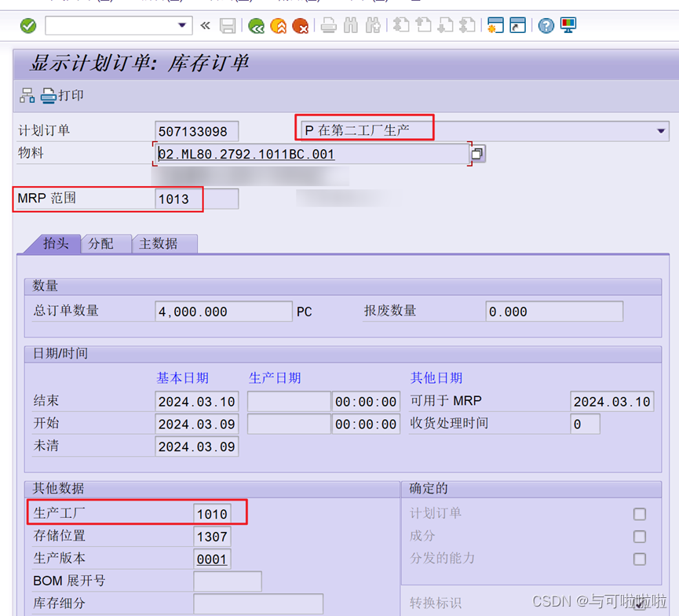
Task: Click the Save icon in the toolbar
Action: [x=228, y=26]
